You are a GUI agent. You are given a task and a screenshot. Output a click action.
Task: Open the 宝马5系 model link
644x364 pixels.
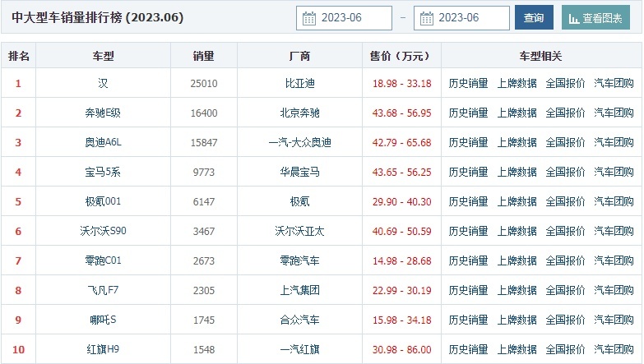(x=103, y=172)
